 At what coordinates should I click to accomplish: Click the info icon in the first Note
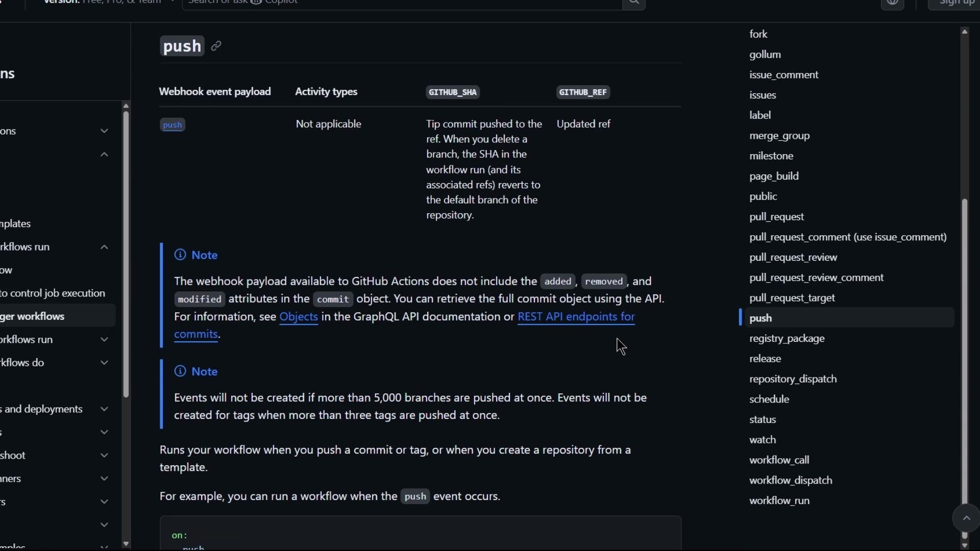[x=180, y=255]
